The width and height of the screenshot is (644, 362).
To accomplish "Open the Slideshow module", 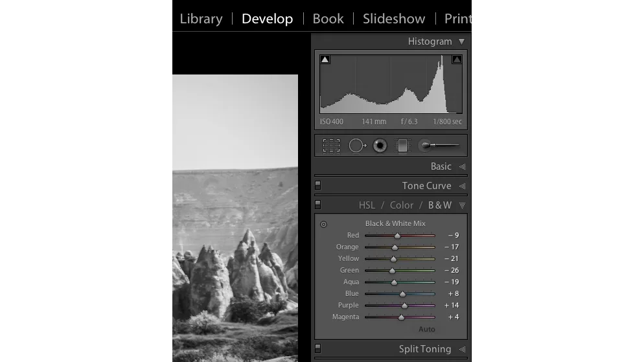I will coord(394,19).
